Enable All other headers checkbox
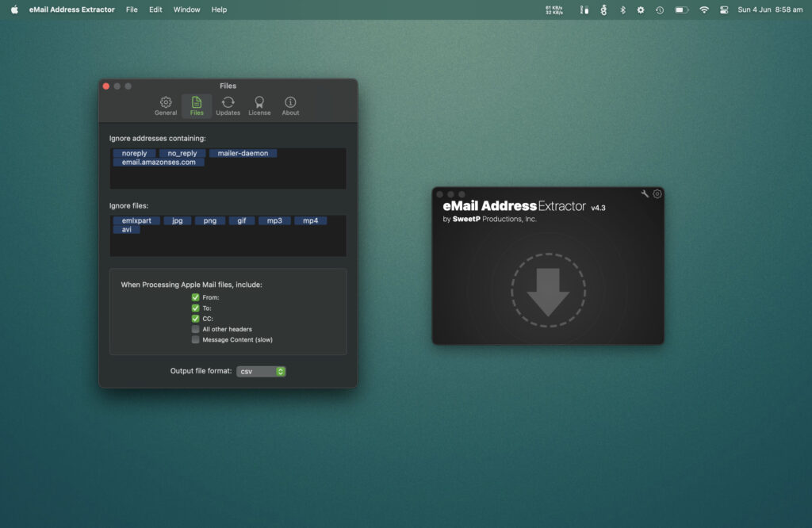The width and height of the screenshot is (812, 528). (x=195, y=329)
